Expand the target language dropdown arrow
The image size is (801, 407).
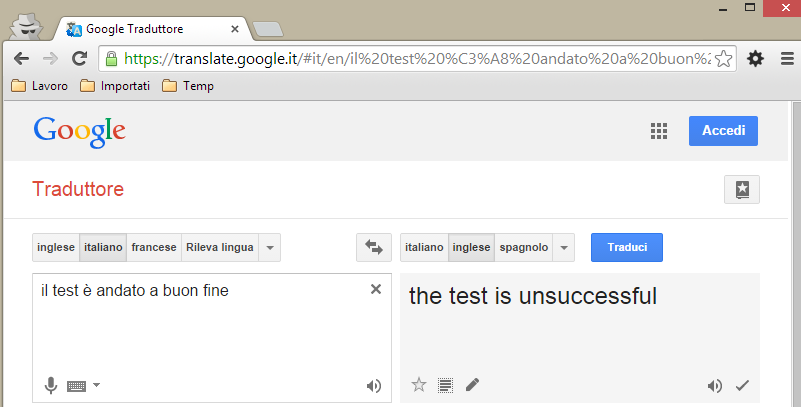[564, 248]
